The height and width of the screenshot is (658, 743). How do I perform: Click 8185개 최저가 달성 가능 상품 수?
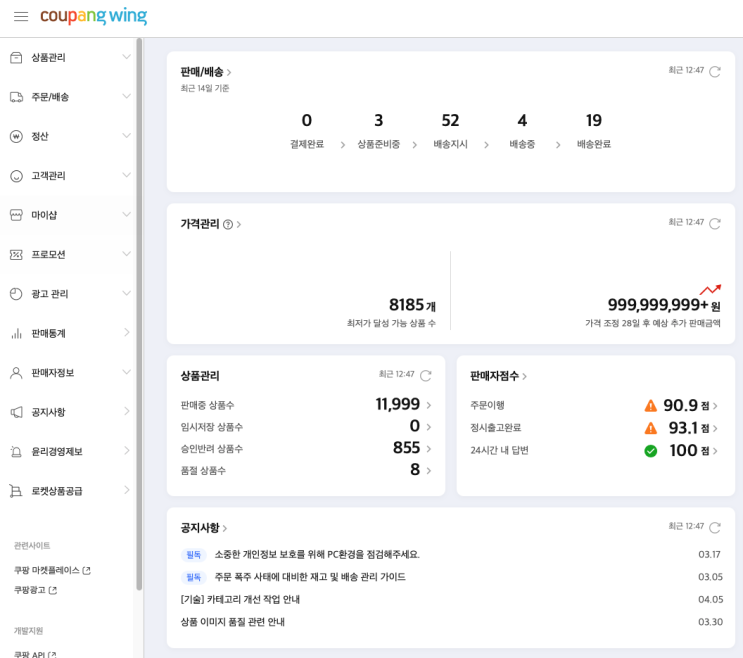point(391,312)
